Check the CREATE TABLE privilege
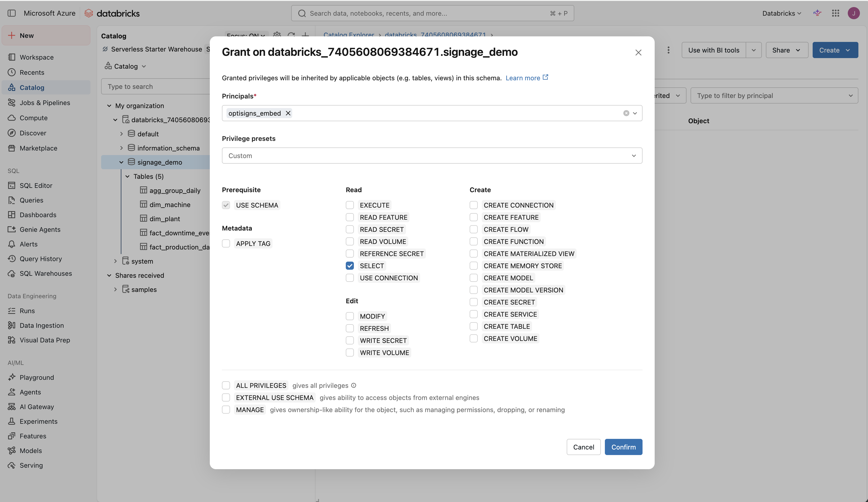Viewport: 868px width, 502px height. point(474,326)
